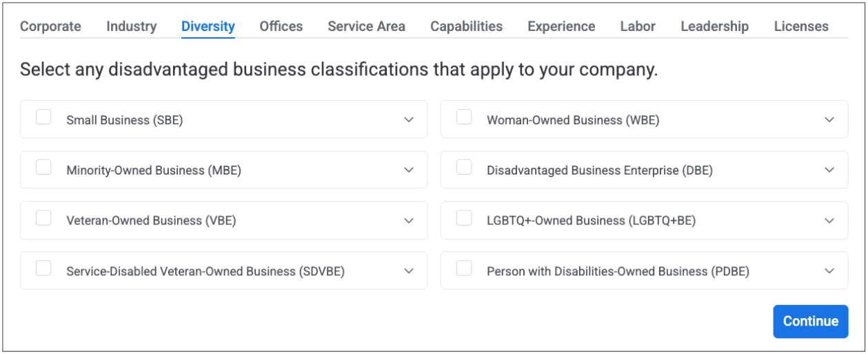Select the Minority-Owned Business (MBE) checkbox
The height and width of the screenshot is (354, 868).
(x=43, y=168)
